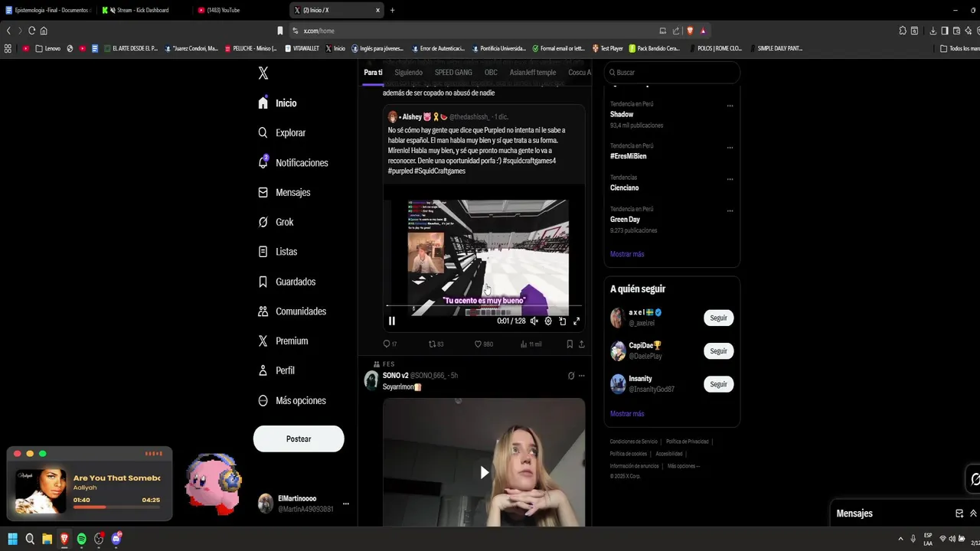
Task: Open new browser tab
Action: [x=392, y=10]
